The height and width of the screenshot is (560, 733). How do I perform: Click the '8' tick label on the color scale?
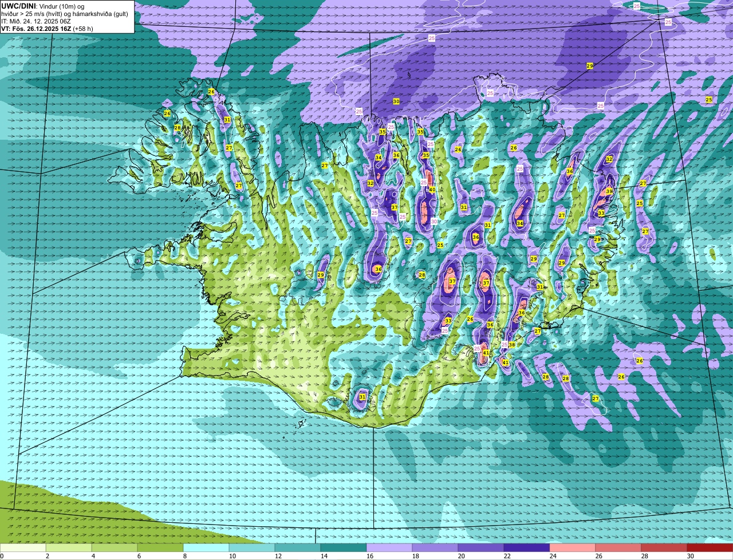click(184, 556)
